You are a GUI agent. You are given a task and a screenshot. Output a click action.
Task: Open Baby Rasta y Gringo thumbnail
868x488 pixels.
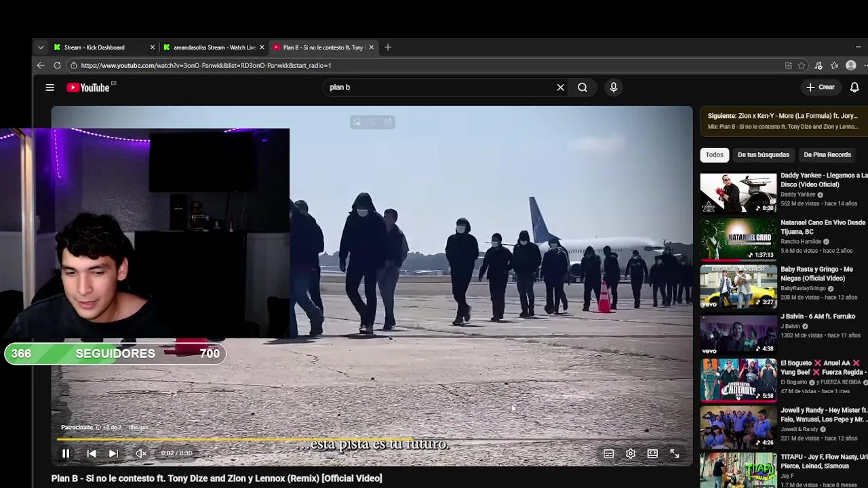coord(738,287)
